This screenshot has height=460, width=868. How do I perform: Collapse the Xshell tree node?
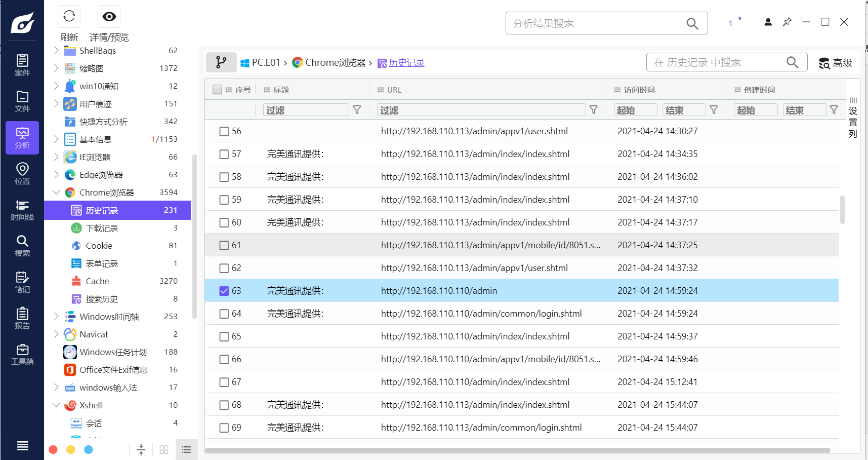pyautogui.click(x=56, y=405)
